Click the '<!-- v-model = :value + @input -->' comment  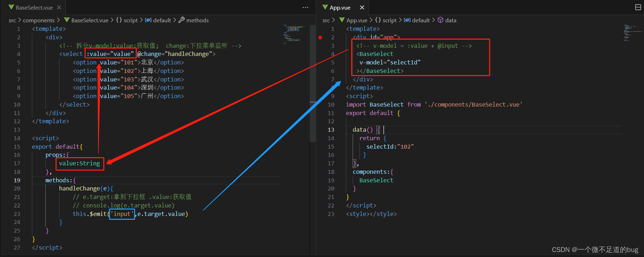(414, 46)
